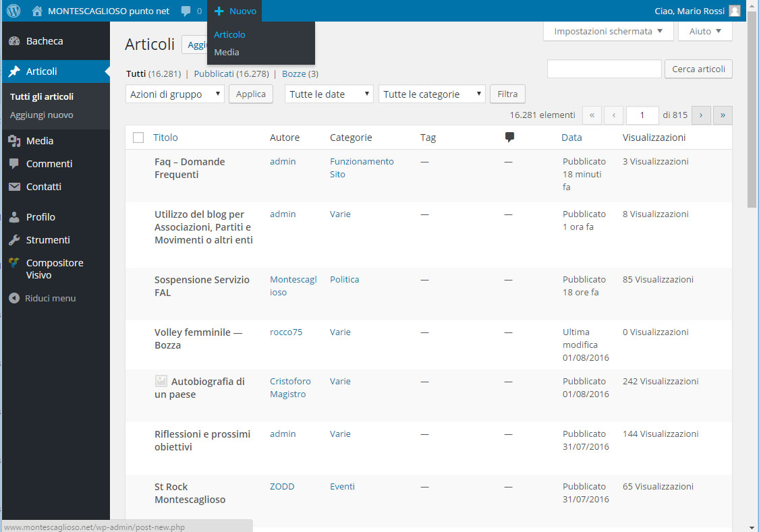Screen dimensions: 759x532
Task: Click the WordPress logo icon
Action: coord(13,11)
